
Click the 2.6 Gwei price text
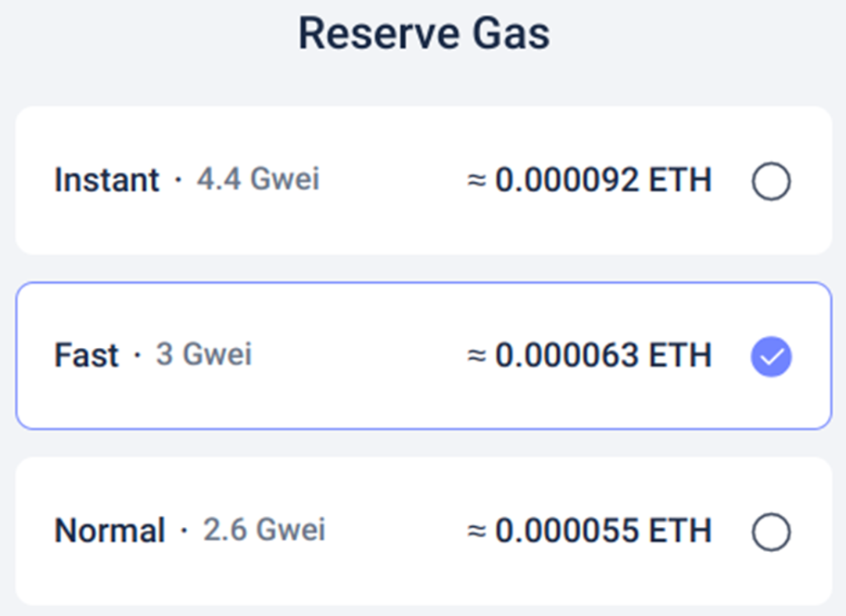coord(264,531)
